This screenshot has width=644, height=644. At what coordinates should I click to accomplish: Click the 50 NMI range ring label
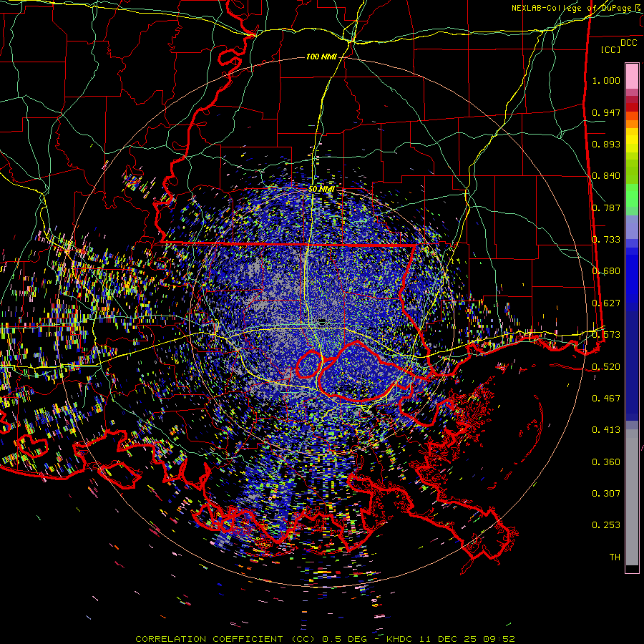point(321,189)
